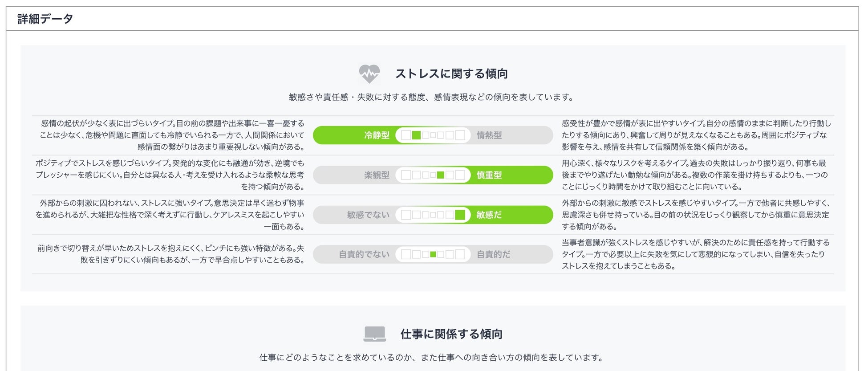This screenshot has height=371, width=868.
Task: Select the greyed 情熱型 label
Action: pos(489,135)
